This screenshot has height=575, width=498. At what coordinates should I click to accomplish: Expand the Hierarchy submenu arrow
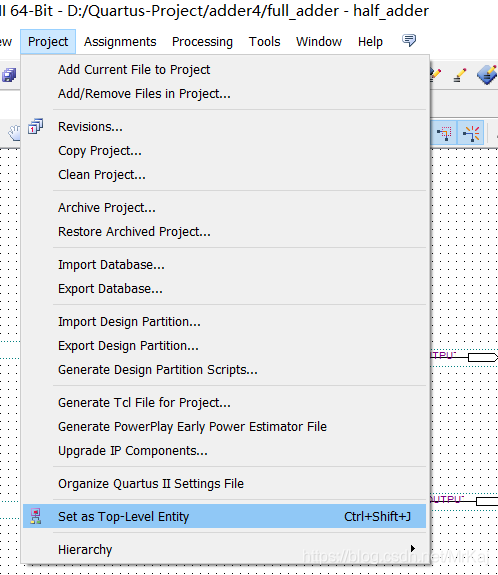pos(413,549)
